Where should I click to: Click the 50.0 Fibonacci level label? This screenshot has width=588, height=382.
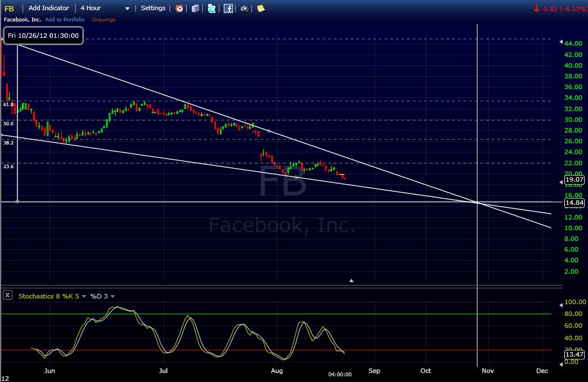8,124
